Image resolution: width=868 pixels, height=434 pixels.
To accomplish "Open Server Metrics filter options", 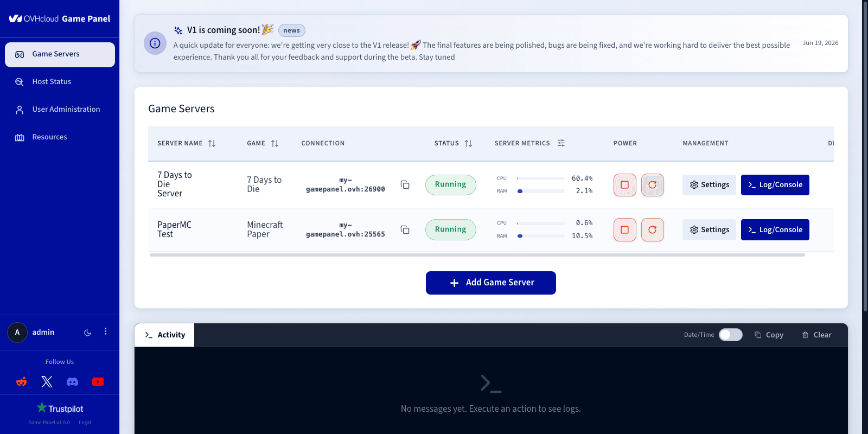I will [561, 143].
